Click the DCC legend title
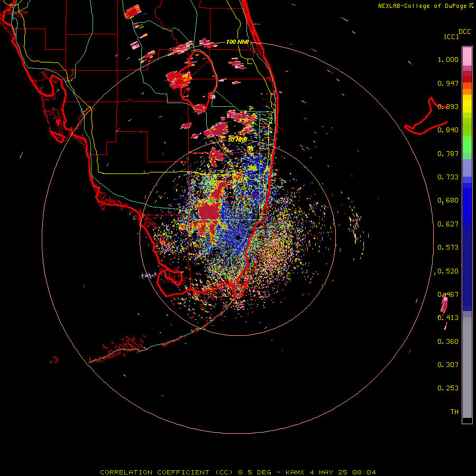The height and width of the screenshot is (476, 476). click(x=464, y=32)
